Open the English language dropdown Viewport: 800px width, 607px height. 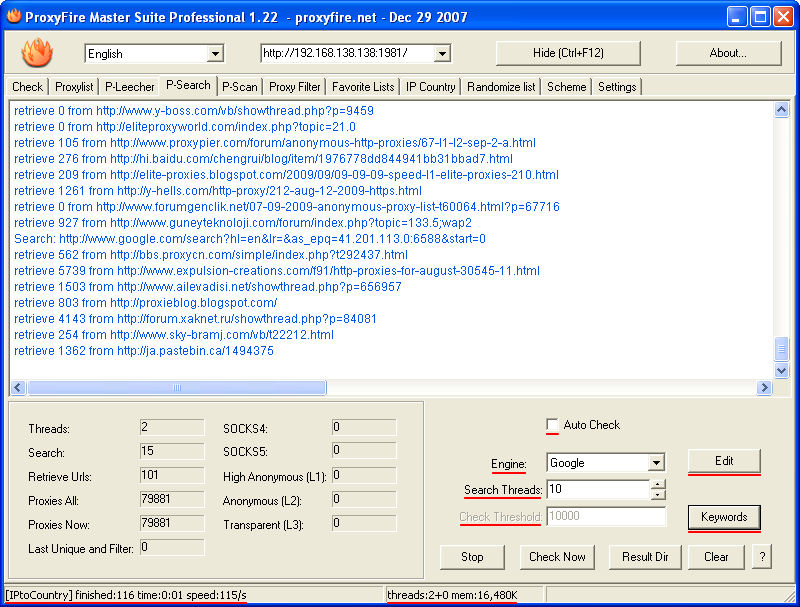[x=215, y=54]
